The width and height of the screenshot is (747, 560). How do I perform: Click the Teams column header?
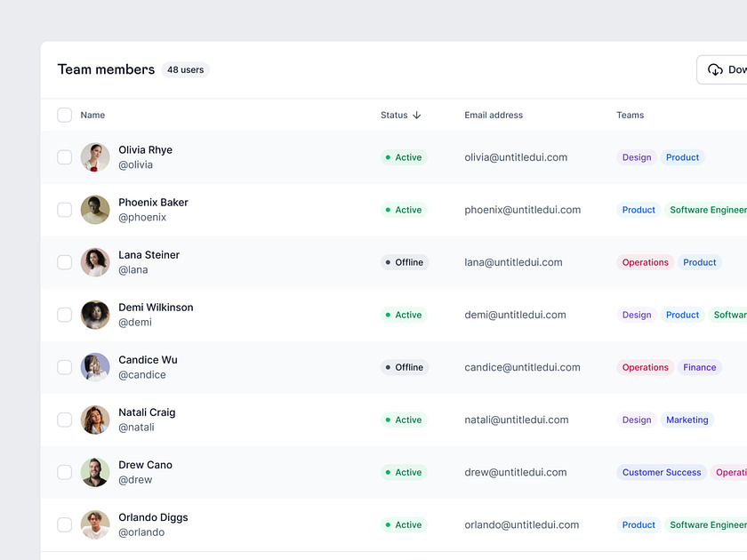pos(630,115)
